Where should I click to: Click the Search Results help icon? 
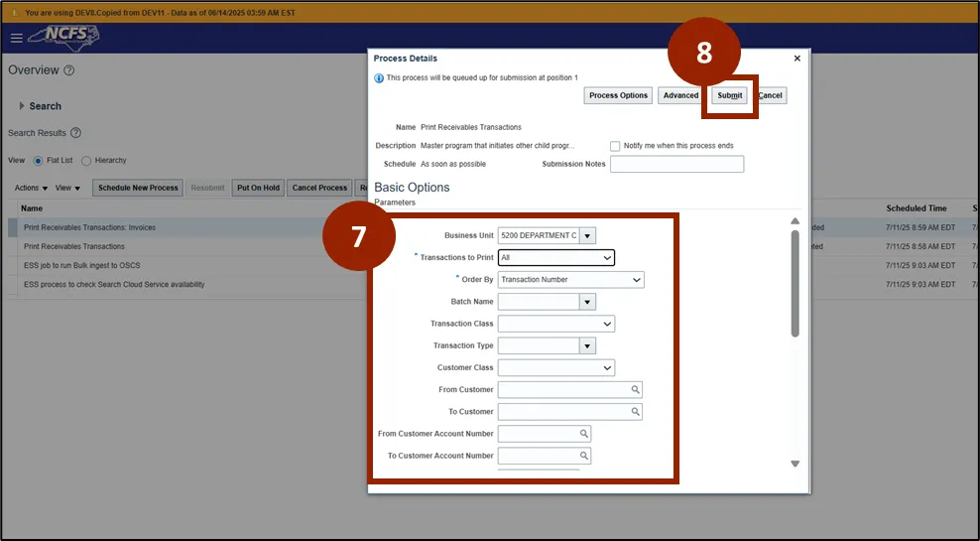(75, 133)
